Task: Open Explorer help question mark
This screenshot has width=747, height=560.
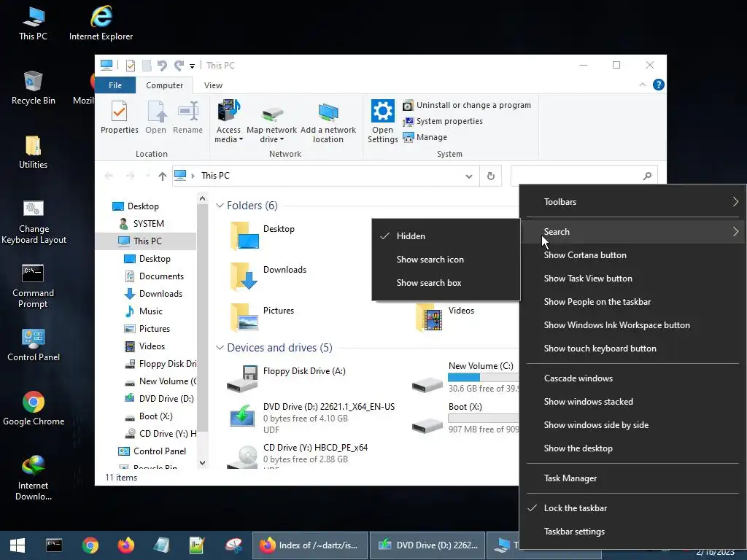Action: tap(659, 85)
